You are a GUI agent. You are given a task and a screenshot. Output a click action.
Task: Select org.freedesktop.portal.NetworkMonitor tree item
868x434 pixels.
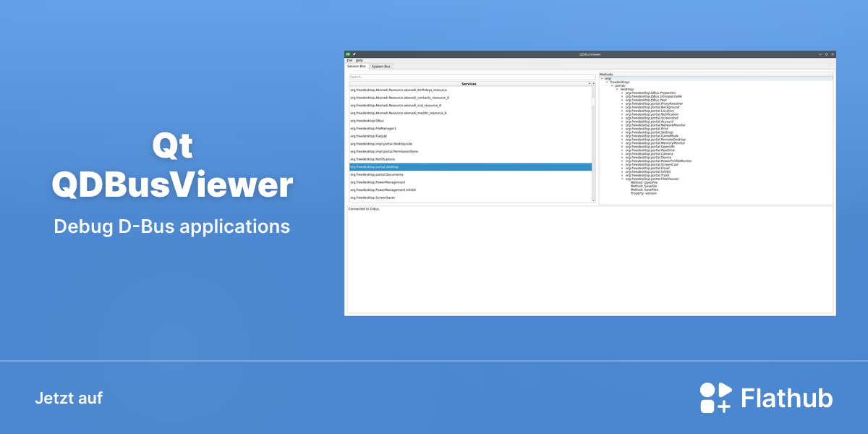click(655, 125)
